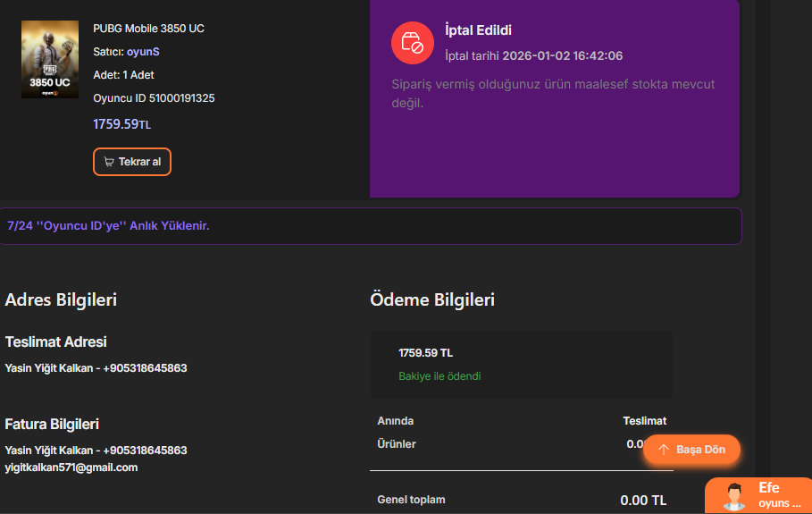This screenshot has width=812, height=514.
Task: Click the red cancelled-order icon
Action: point(412,43)
